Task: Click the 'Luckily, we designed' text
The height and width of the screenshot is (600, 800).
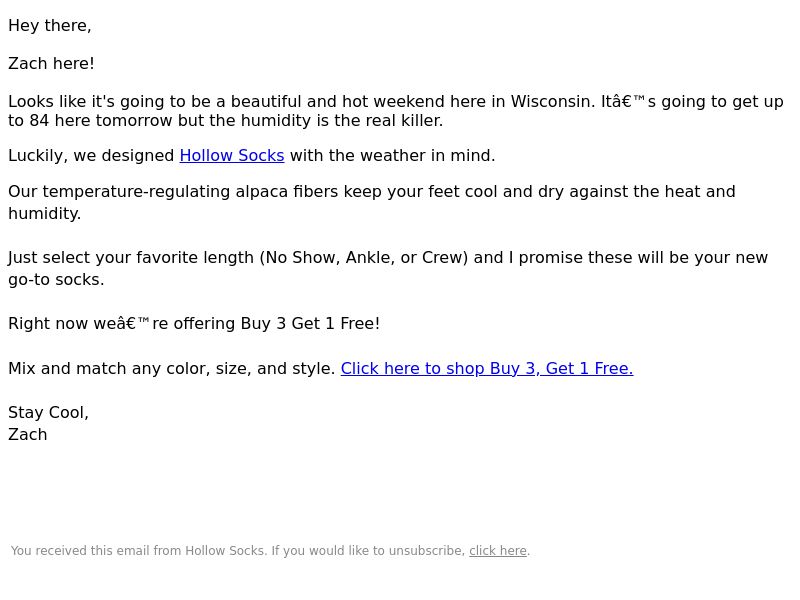Action: point(91,156)
